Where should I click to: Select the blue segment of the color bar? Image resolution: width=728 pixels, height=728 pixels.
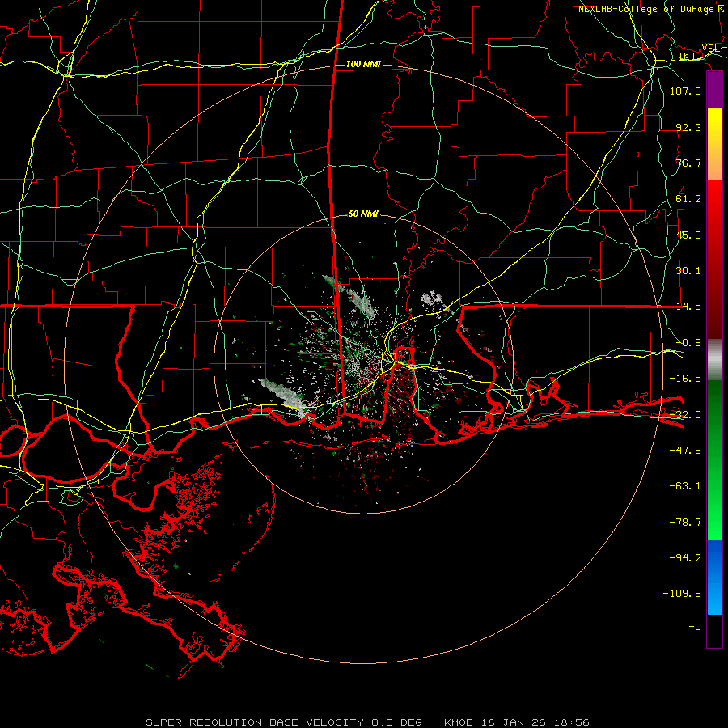(x=714, y=577)
